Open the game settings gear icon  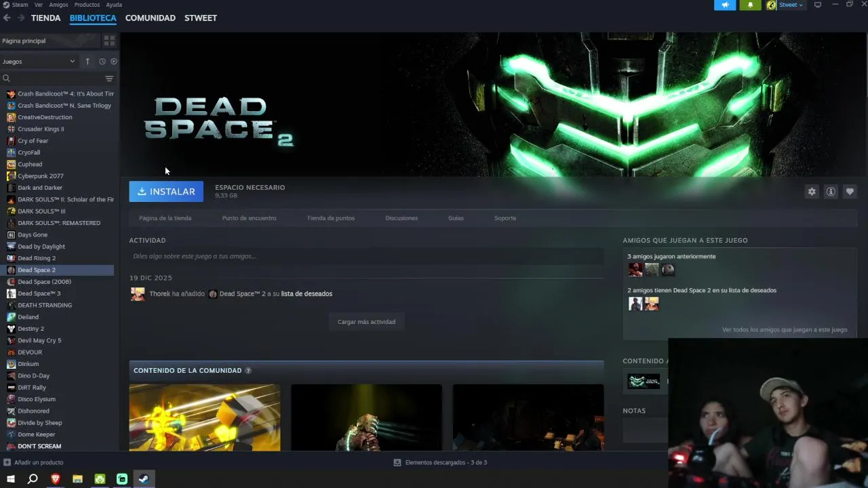pyautogui.click(x=812, y=192)
